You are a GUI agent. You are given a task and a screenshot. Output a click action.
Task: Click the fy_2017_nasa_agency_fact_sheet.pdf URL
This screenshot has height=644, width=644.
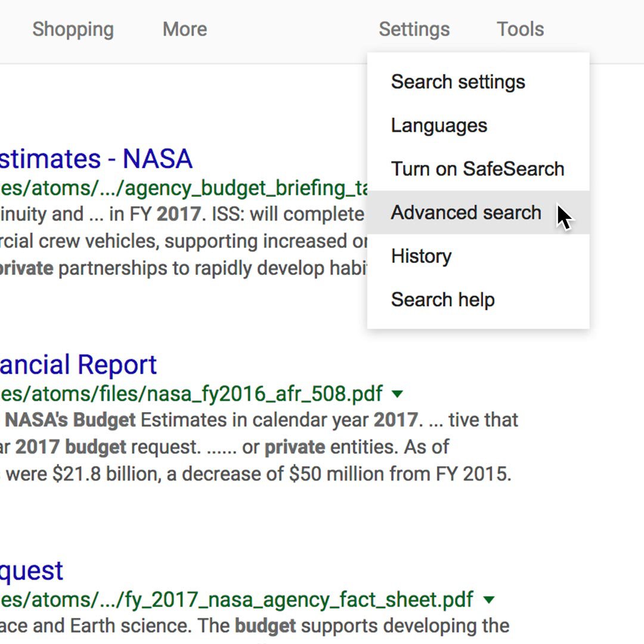237,600
